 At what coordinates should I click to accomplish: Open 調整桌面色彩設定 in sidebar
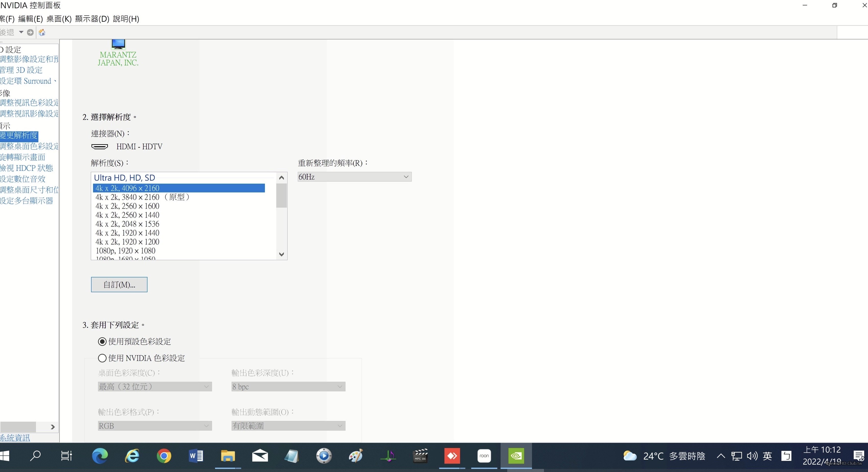tap(29, 146)
